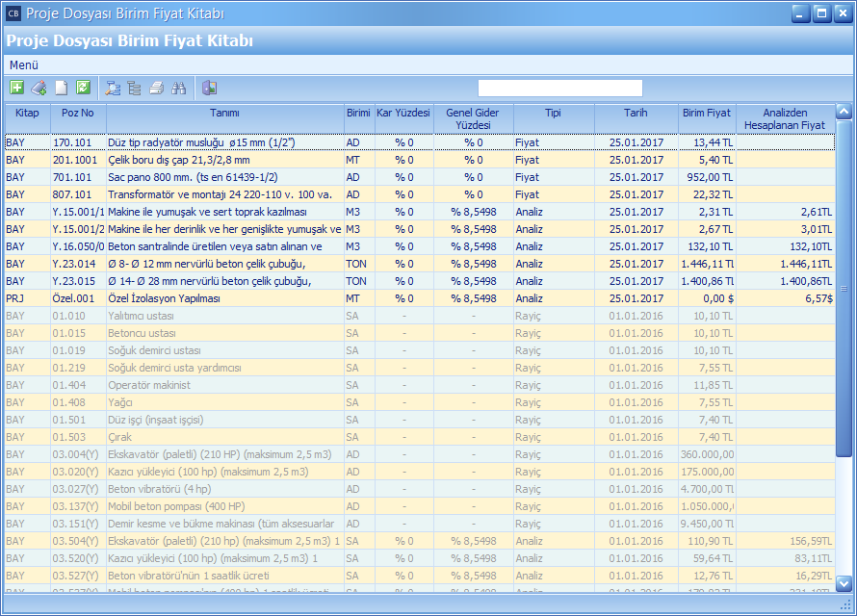Open the Menü menu
This screenshot has height=616, width=857.
[23, 64]
